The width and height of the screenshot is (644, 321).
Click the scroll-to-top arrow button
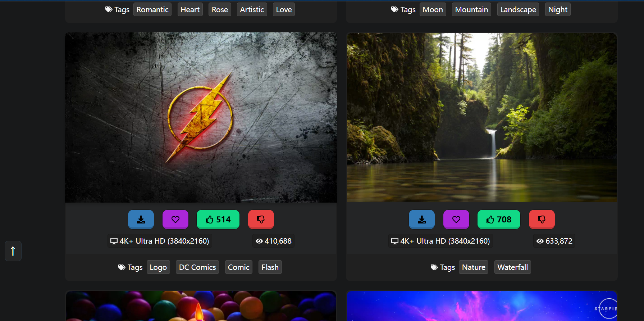pos(13,251)
